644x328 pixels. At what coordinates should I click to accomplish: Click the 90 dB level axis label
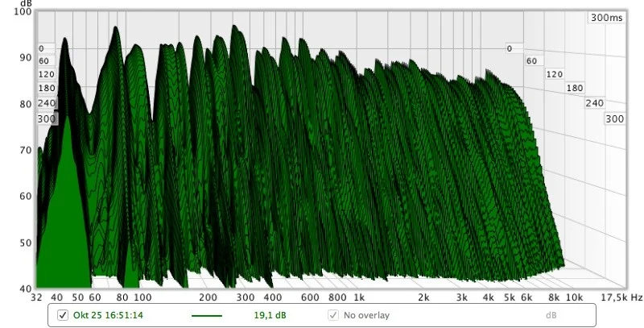point(26,57)
